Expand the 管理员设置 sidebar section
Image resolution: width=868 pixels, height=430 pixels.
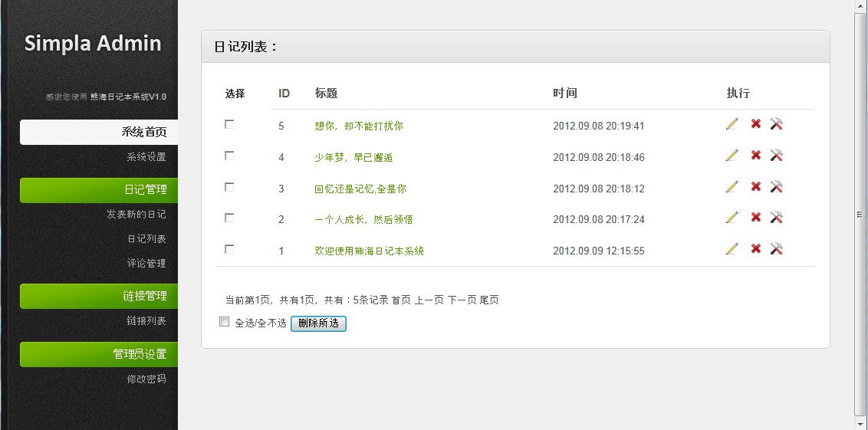(x=99, y=354)
